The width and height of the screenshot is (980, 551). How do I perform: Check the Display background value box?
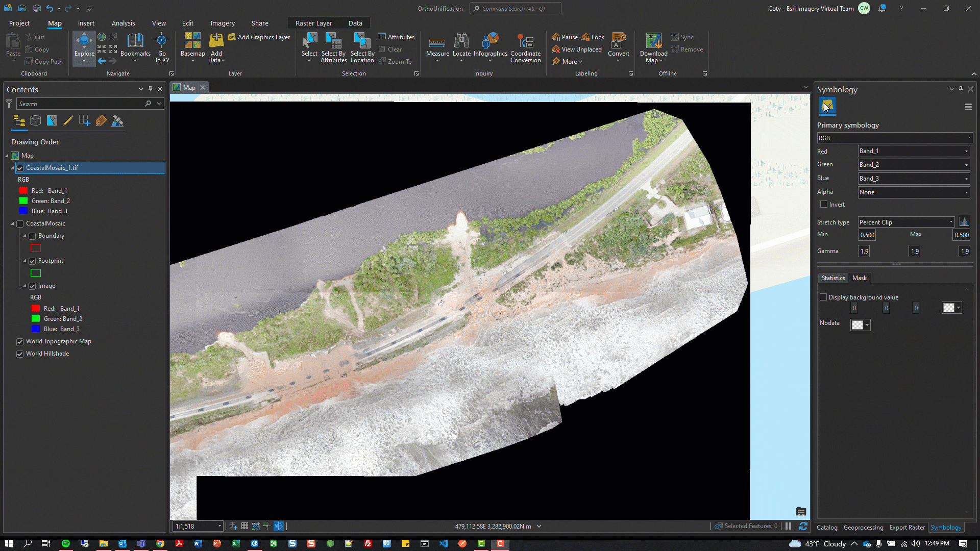click(x=823, y=297)
